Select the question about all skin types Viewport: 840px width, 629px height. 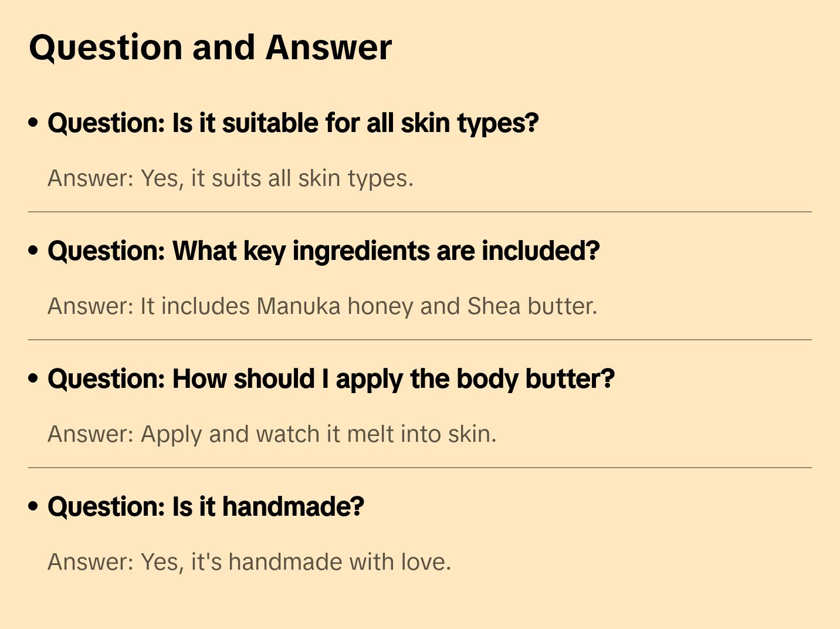tap(293, 123)
